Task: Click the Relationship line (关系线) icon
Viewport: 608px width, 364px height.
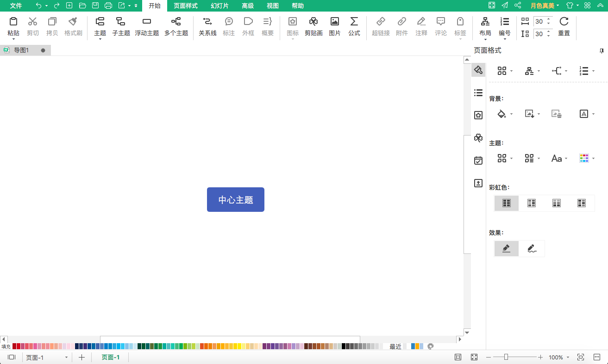Action: pos(207,22)
